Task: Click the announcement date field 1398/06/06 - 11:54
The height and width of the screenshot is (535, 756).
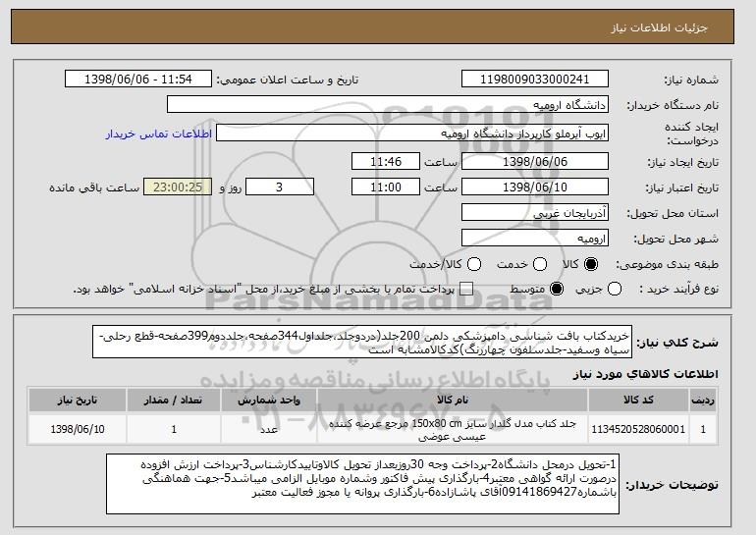Action: [x=138, y=80]
